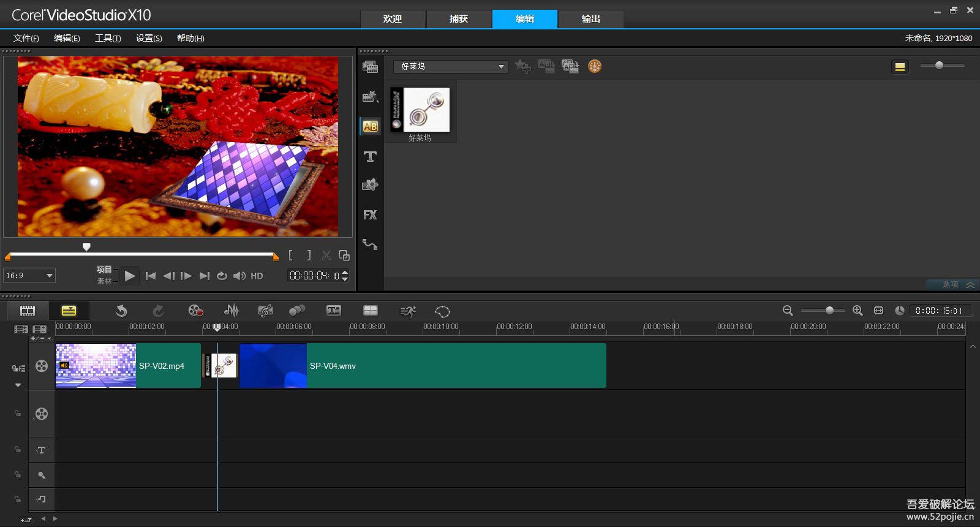Screen dimensions: 980x527
Task: Click the Record/Capture option reel icon
Action: [x=195, y=311]
